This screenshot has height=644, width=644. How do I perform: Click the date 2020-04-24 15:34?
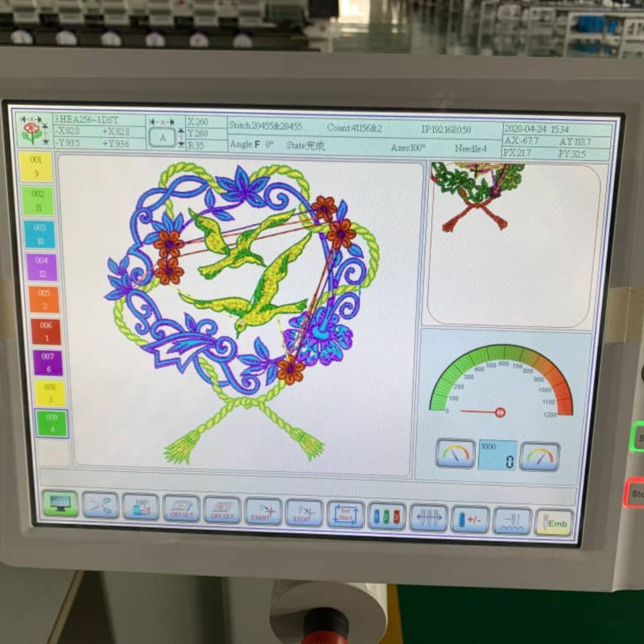537,129
